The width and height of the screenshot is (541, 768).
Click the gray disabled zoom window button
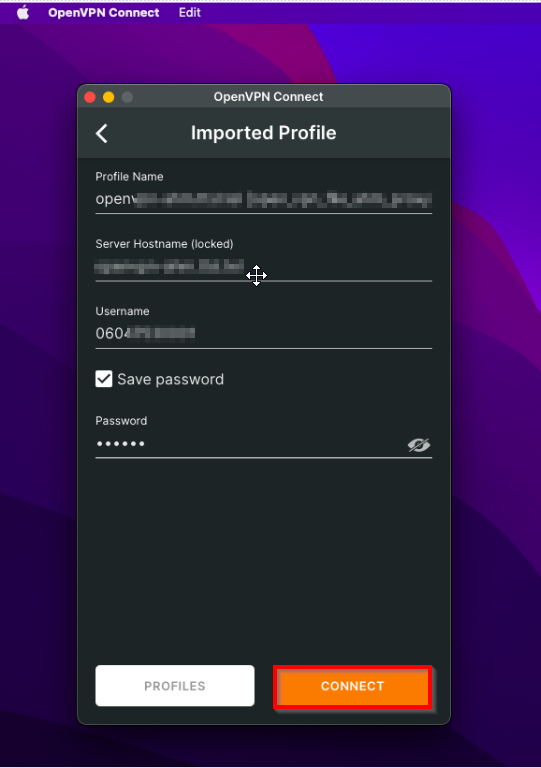(127, 97)
